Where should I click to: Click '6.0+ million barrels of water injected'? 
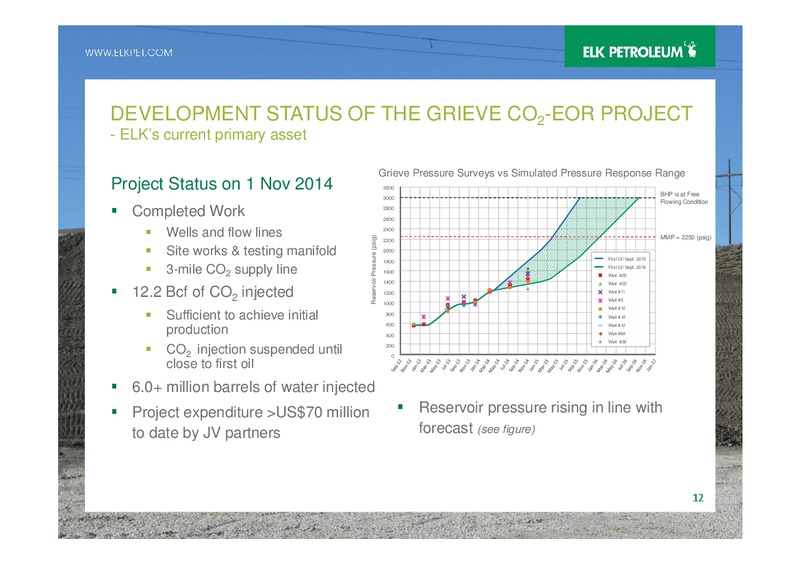click(253, 387)
